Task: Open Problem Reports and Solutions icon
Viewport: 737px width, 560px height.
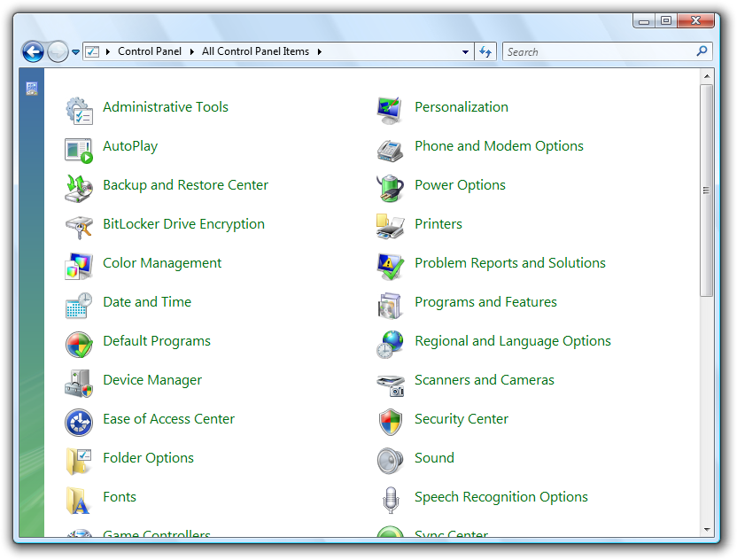Action: [390, 267]
